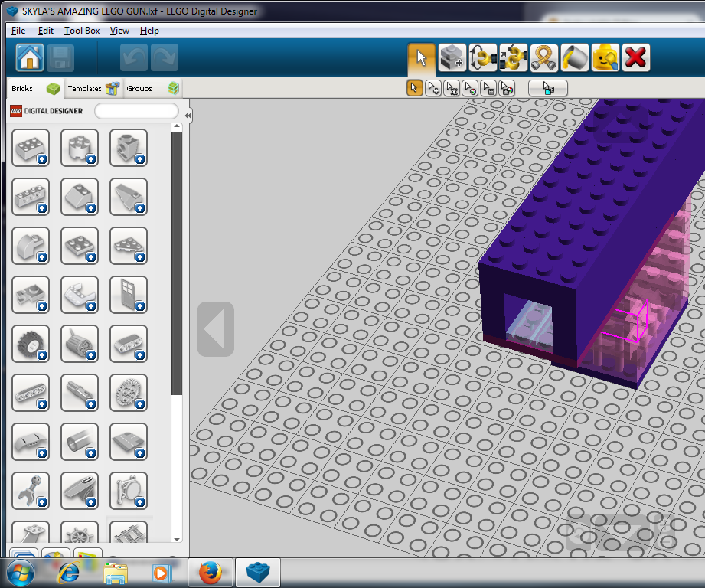The width and height of the screenshot is (705, 588).
Task: Choose the Clone brick tool
Action: pos(452,57)
